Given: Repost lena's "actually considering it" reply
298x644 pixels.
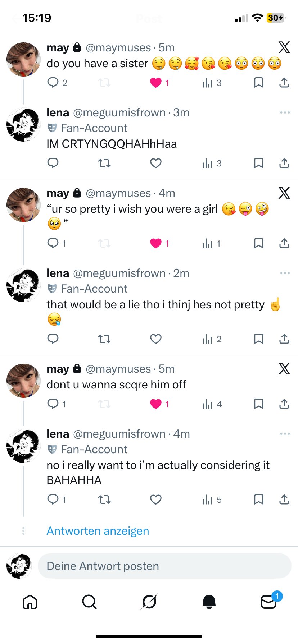Looking at the screenshot, I should (104, 500).
